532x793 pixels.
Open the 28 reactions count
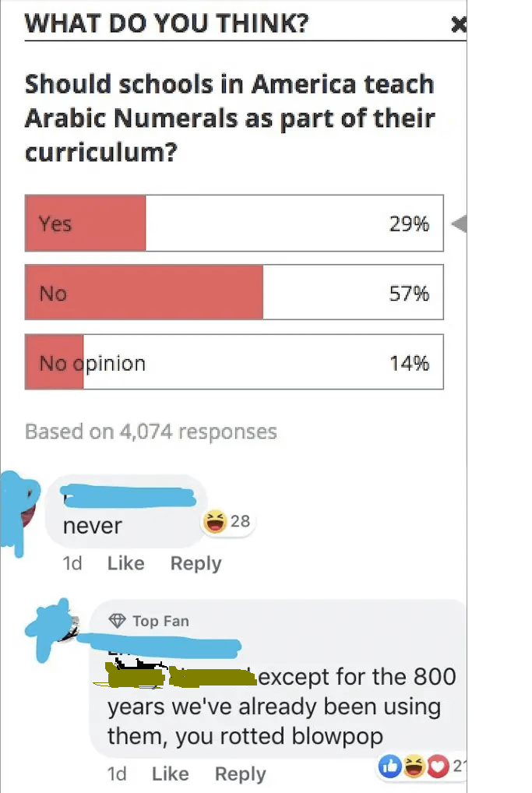pyautogui.click(x=241, y=520)
